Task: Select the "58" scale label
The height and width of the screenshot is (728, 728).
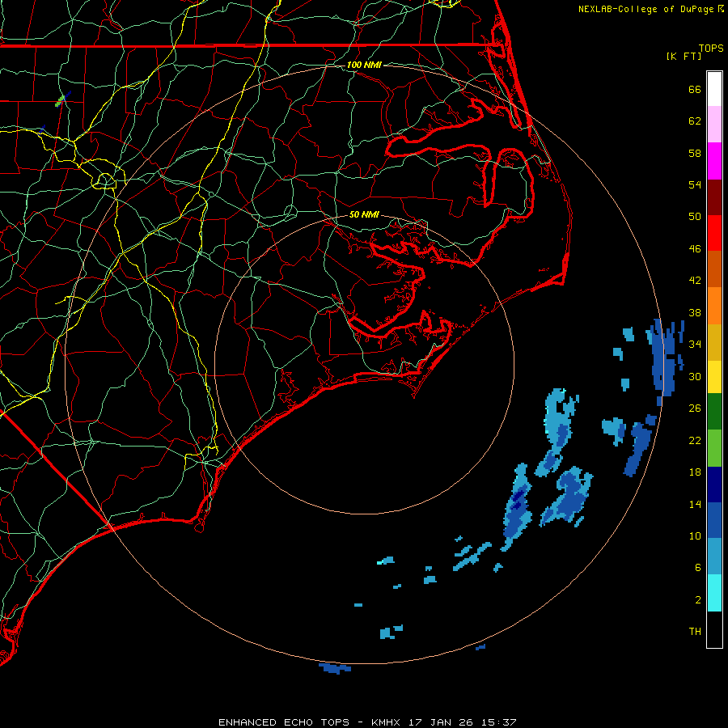Action: pyautogui.click(x=695, y=153)
